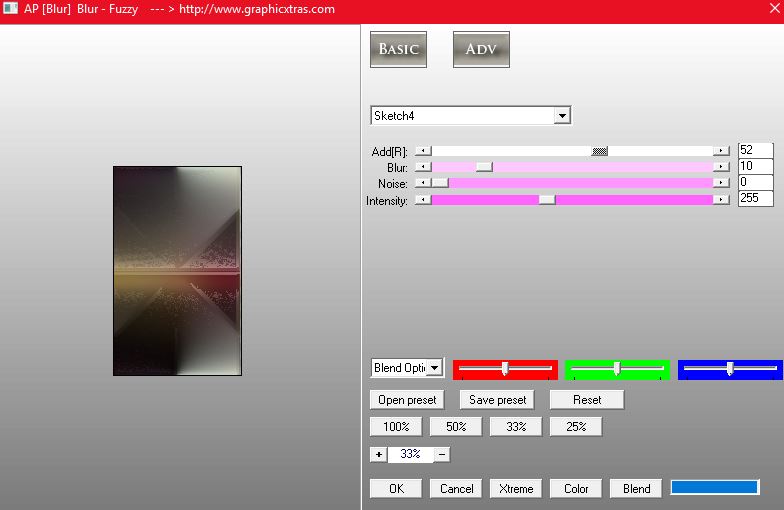
Task: Switch to the Adv tab
Action: pyautogui.click(x=481, y=49)
